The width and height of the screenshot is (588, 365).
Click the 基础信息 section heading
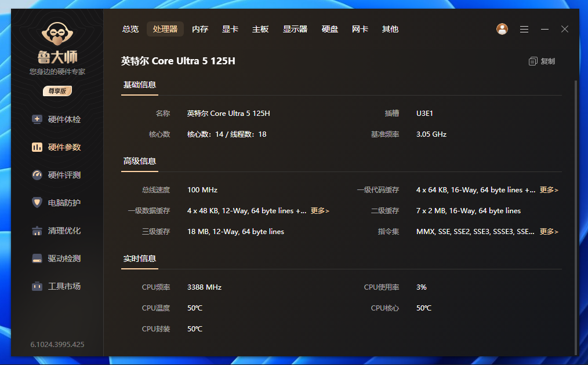pyautogui.click(x=140, y=85)
